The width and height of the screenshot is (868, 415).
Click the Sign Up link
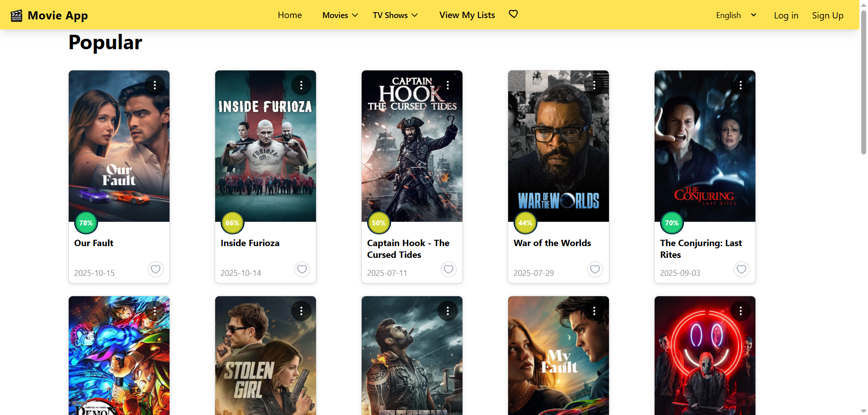[827, 16]
